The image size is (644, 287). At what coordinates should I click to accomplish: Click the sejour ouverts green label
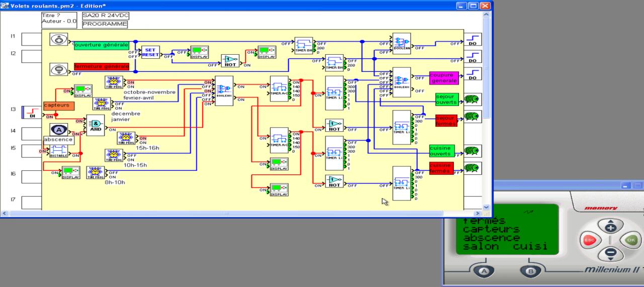coord(446,99)
